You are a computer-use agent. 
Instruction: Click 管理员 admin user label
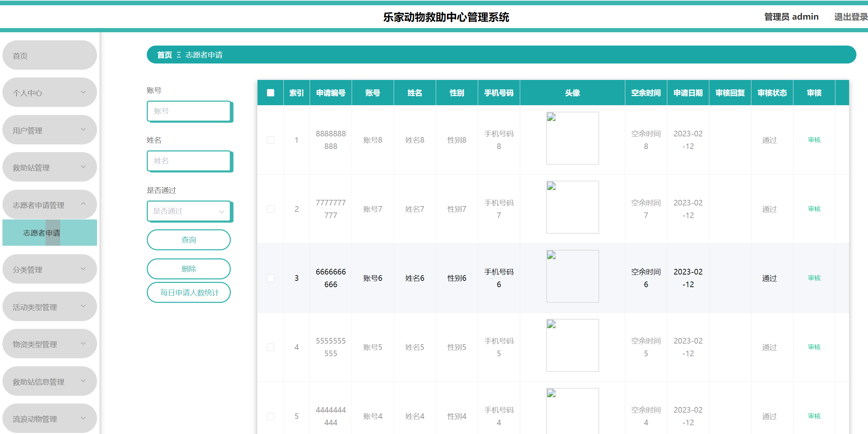791,17
